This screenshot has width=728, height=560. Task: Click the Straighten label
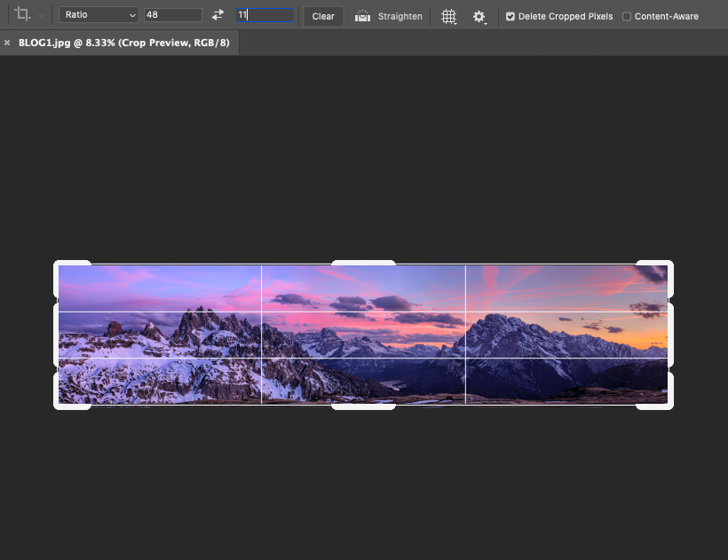(400, 16)
